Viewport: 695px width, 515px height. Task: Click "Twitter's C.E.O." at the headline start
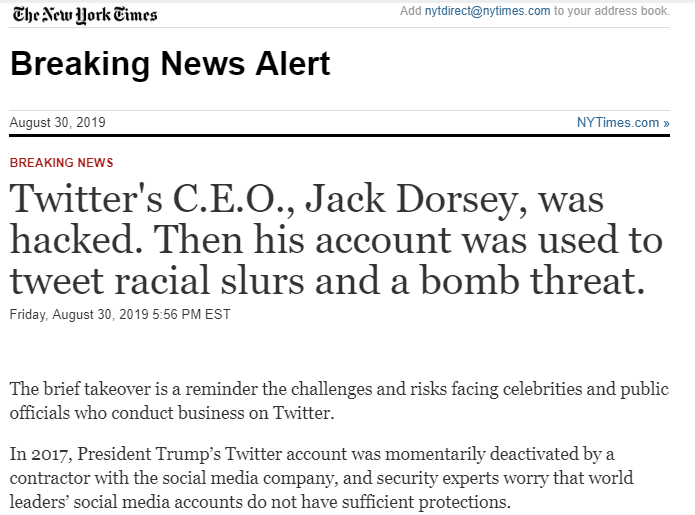pyautogui.click(x=152, y=199)
